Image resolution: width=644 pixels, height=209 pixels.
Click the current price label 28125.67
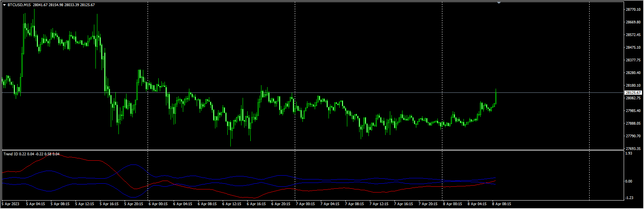click(633, 93)
